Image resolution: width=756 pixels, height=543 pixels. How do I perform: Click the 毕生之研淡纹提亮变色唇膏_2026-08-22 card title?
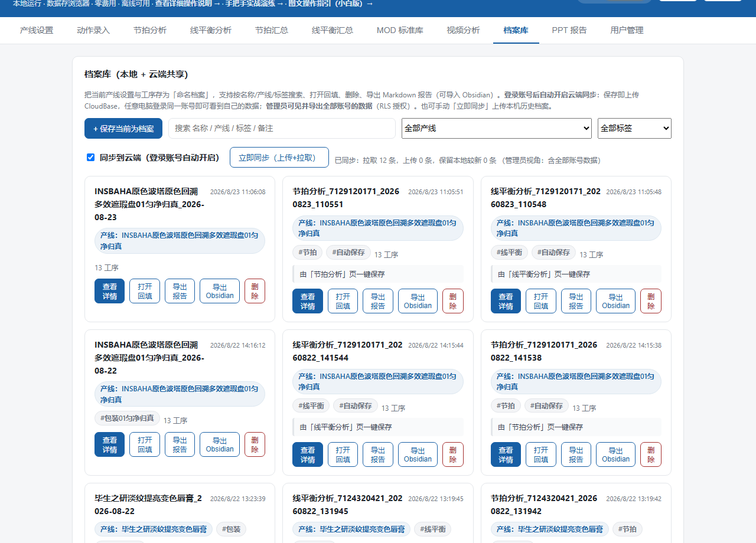click(148, 505)
